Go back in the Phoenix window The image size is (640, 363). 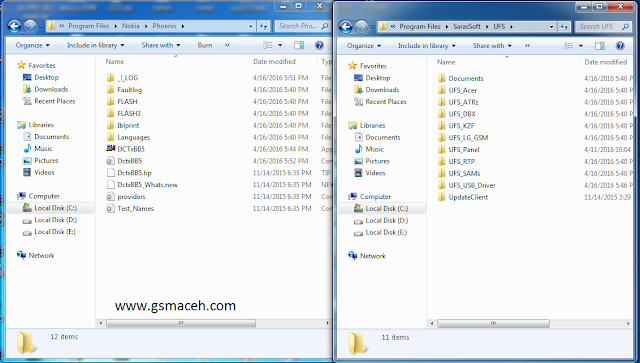[x=14, y=26]
